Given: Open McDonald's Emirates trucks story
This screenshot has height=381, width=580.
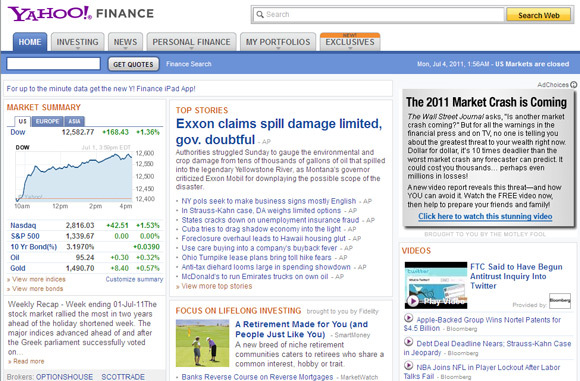Looking at the screenshot, I should (255, 276).
